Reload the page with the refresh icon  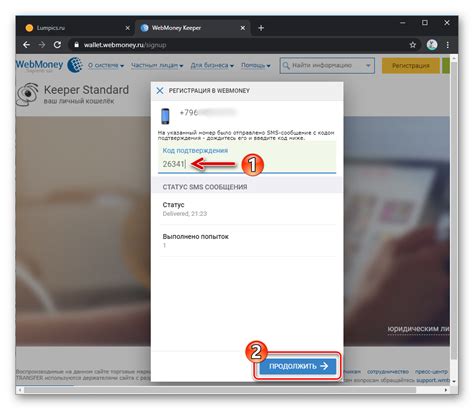[57, 45]
